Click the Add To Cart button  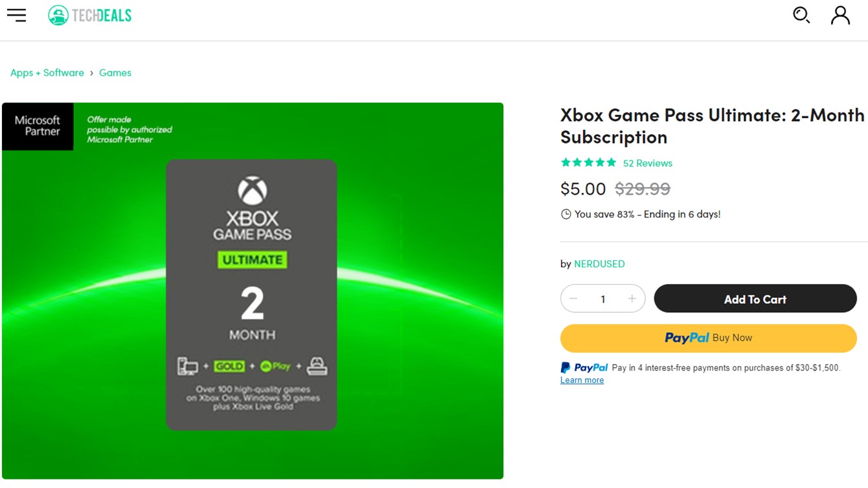click(755, 299)
